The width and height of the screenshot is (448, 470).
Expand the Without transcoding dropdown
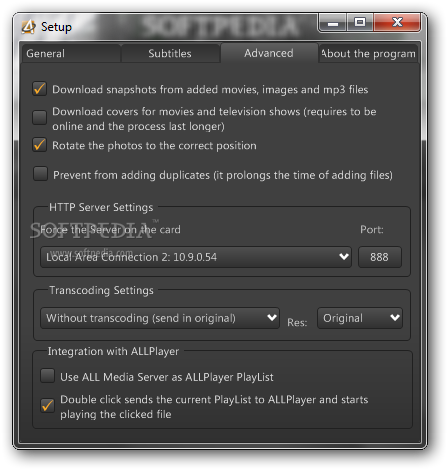click(160, 318)
